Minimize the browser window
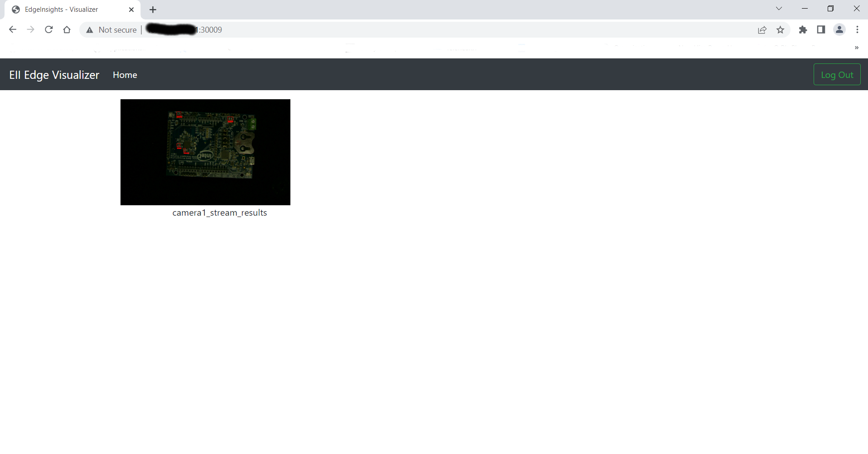 (x=805, y=9)
